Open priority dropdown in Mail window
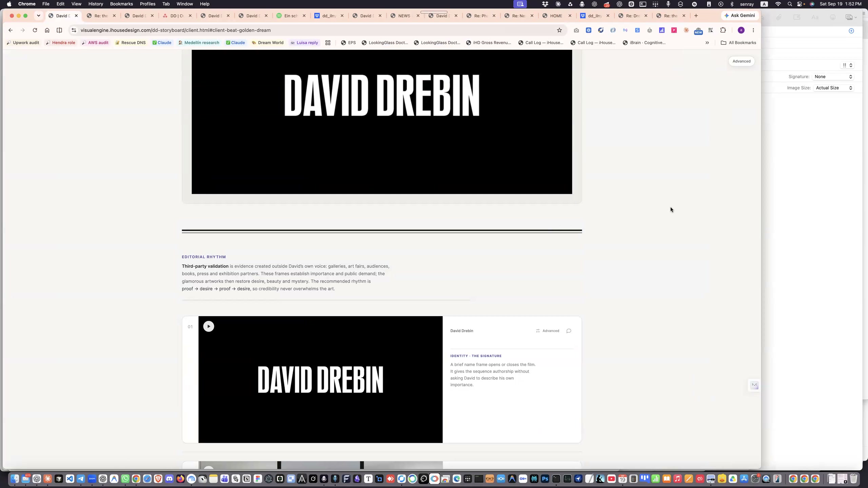This screenshot has width=868, height=488. point(847,65)
